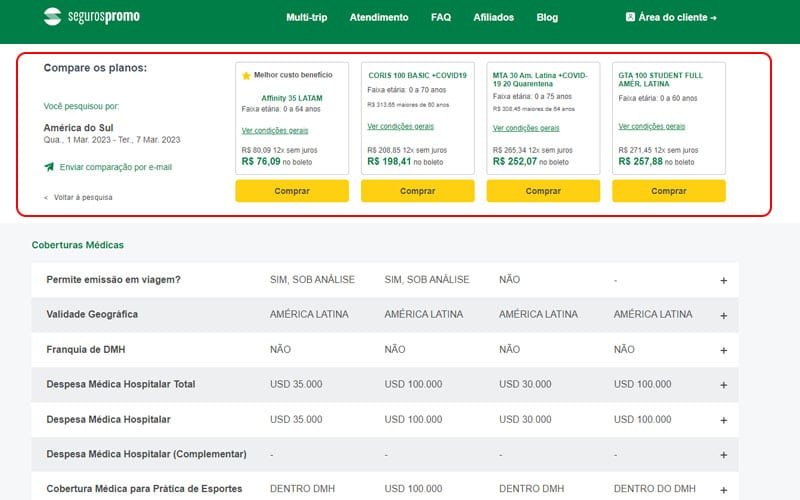This screenshot has width=800, height=500.
Task: Expand the Permite emissão em viagem row
Action: [x=723, y=281]
